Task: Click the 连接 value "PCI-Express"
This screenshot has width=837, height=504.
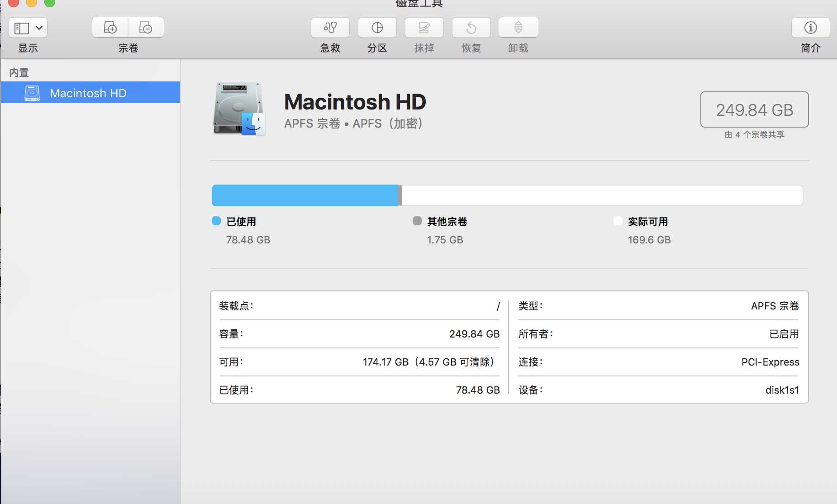Action: tap(770, 362)
